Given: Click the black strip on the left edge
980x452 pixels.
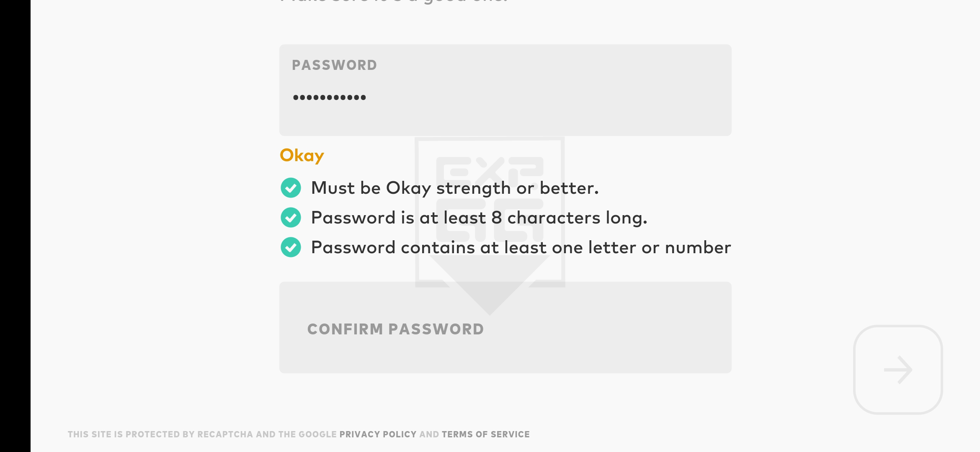Looking at the screenshot, I should [15, 226].
